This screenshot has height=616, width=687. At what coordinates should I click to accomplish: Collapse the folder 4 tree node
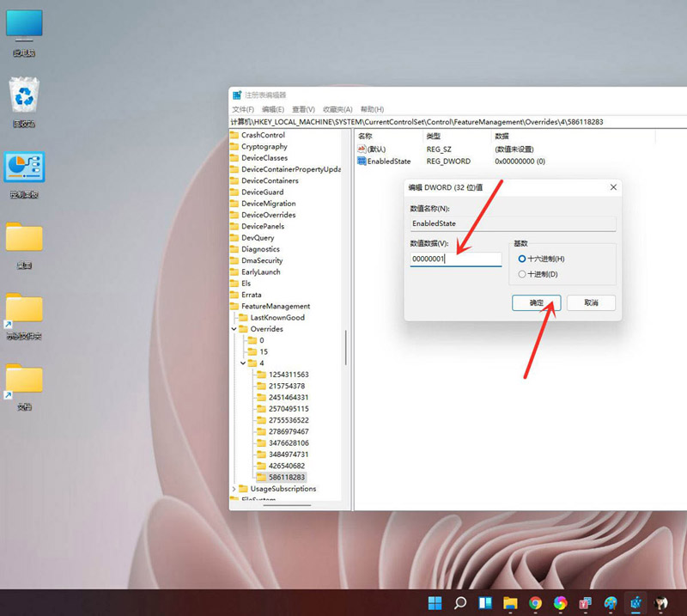pyautogui.click(x=243, y=363)
